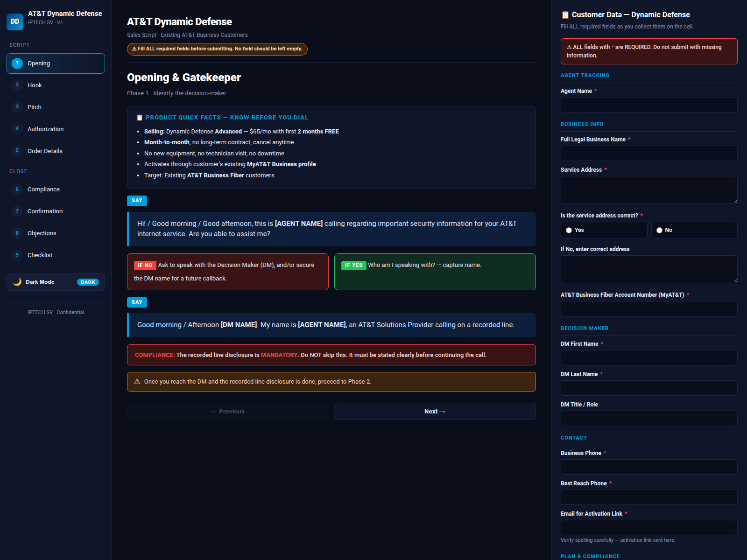Click the 'Fill ALL required fields before submitting' warning
The width and height of the screenshot is (747, 560).
217,49
